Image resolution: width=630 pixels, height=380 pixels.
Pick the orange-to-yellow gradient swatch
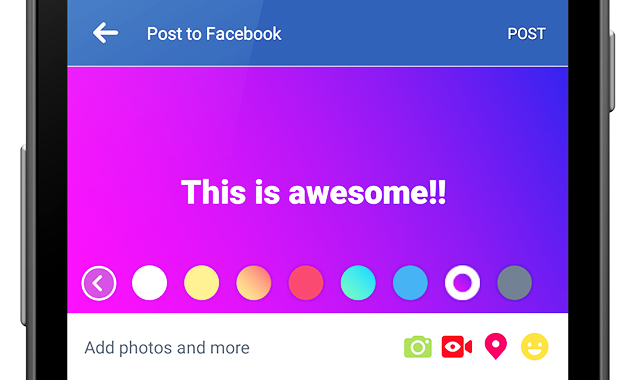click(254, 283)
